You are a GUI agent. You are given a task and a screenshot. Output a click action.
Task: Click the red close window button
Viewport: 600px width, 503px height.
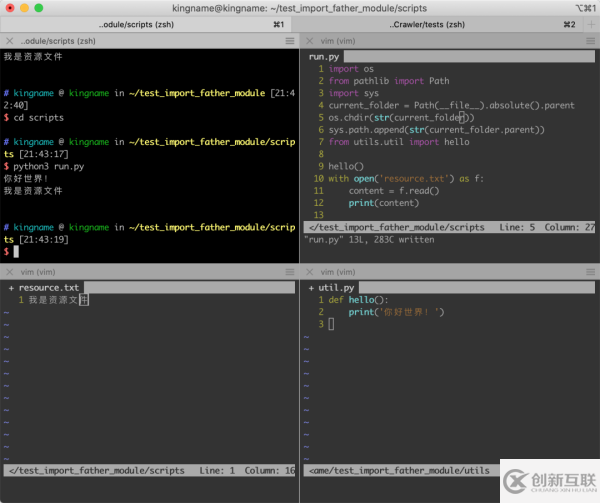(10, 8)
